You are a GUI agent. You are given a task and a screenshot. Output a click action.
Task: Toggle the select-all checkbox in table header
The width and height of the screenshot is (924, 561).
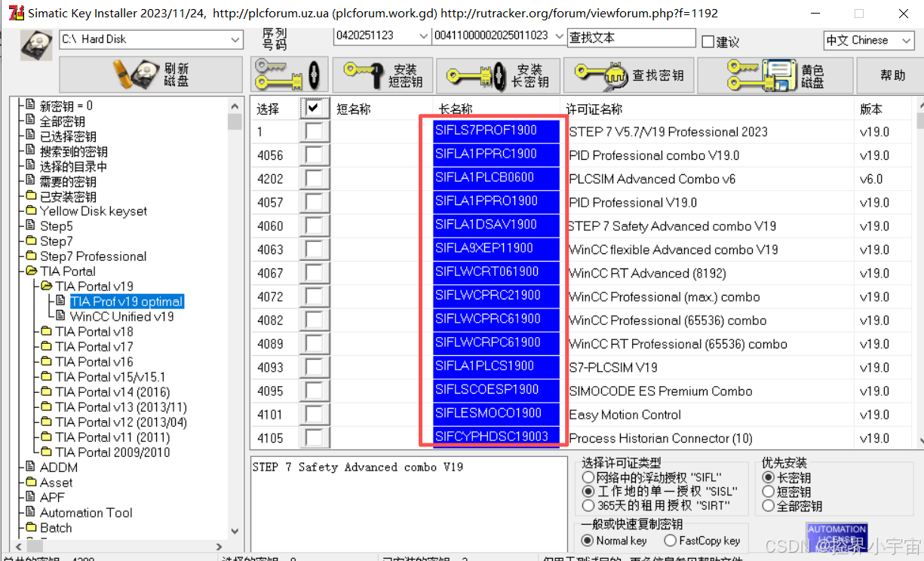(314, 109)
